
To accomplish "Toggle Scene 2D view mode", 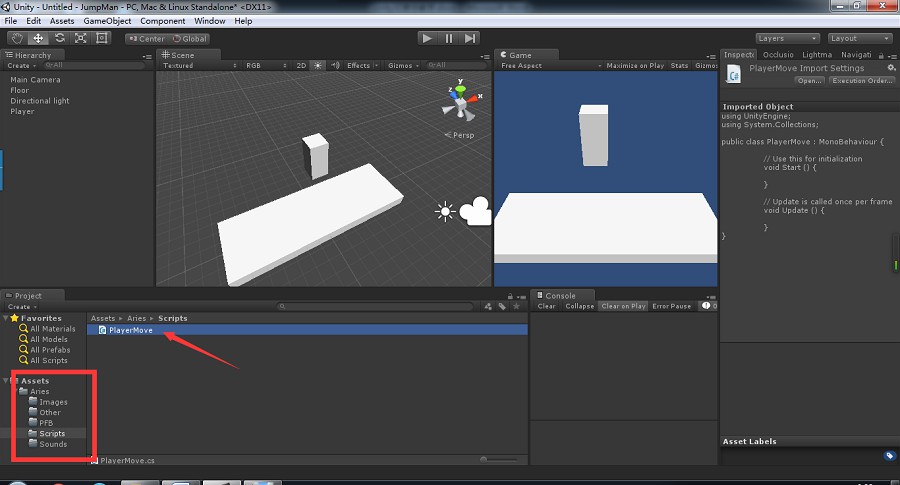I will pos(301,65).
